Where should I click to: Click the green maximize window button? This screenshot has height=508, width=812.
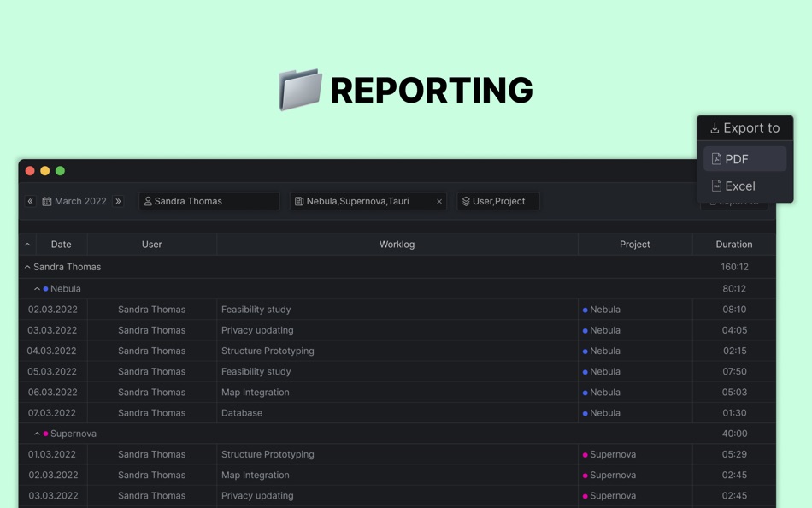tap(60, 171)
